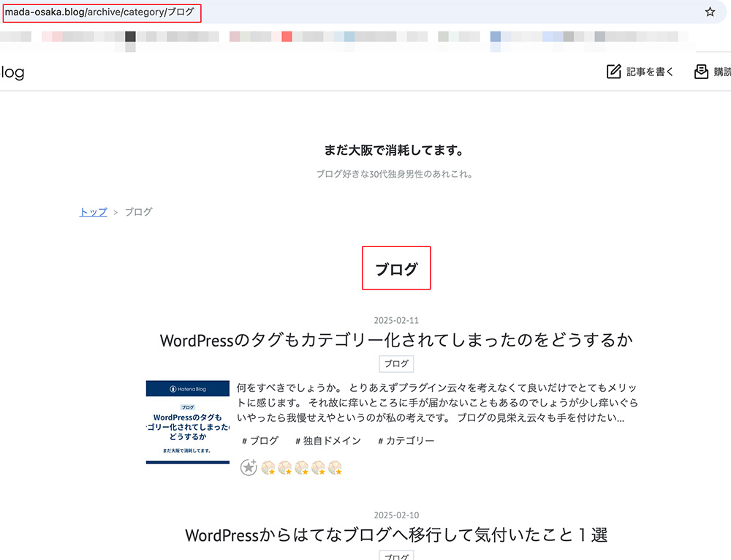731x560 pixels.
Task: Click the 購読 envelope icon
Action: (702, 71)
